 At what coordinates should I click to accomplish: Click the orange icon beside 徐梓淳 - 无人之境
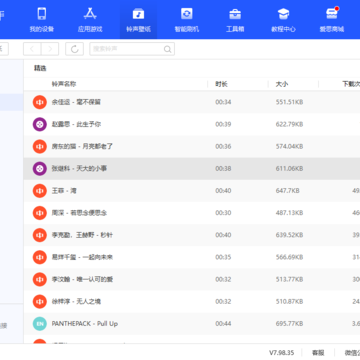(40, 301)
